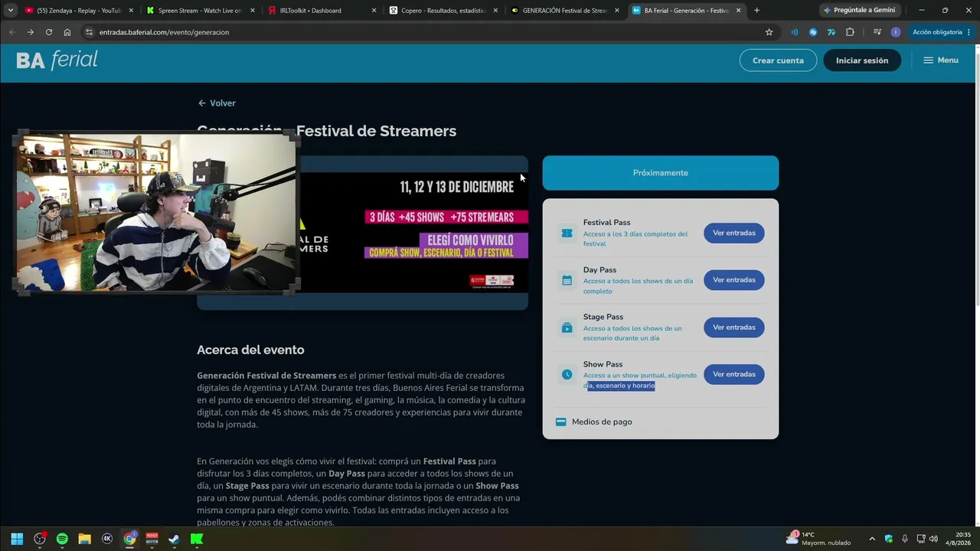Open the tab search dropdown arrow

[x=11, y=11]
